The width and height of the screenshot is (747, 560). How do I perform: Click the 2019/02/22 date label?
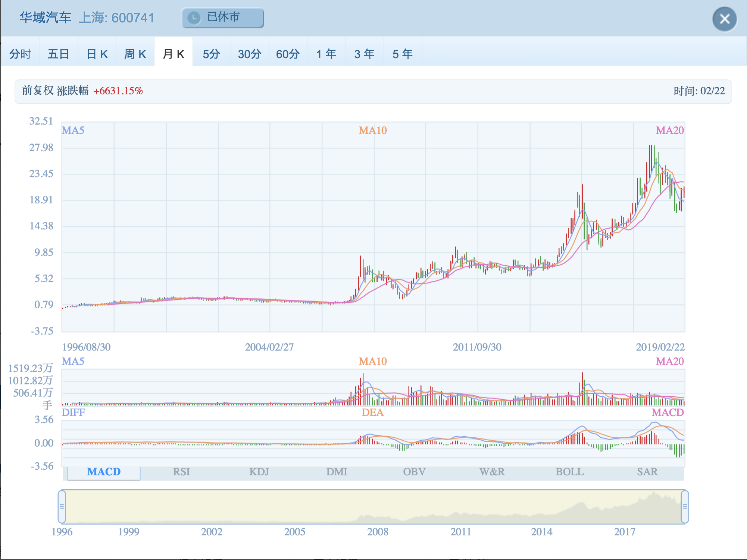pyautogui.click(x=660, y=347)
